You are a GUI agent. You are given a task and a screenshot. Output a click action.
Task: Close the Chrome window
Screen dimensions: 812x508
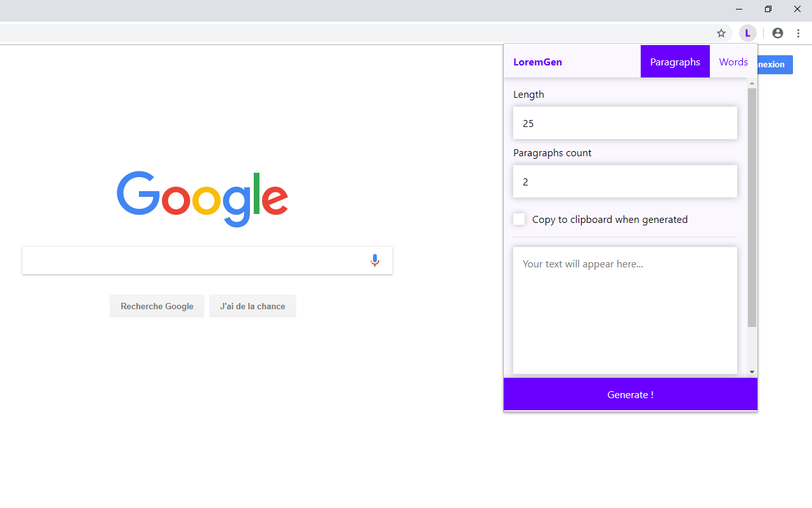click(x=797, y=9)
